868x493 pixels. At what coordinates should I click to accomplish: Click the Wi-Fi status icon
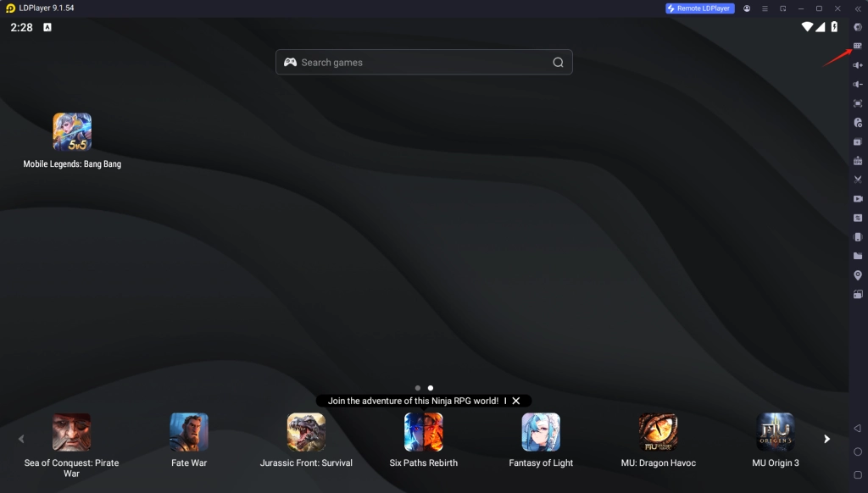pyautogui.click(x=807, y=26)
